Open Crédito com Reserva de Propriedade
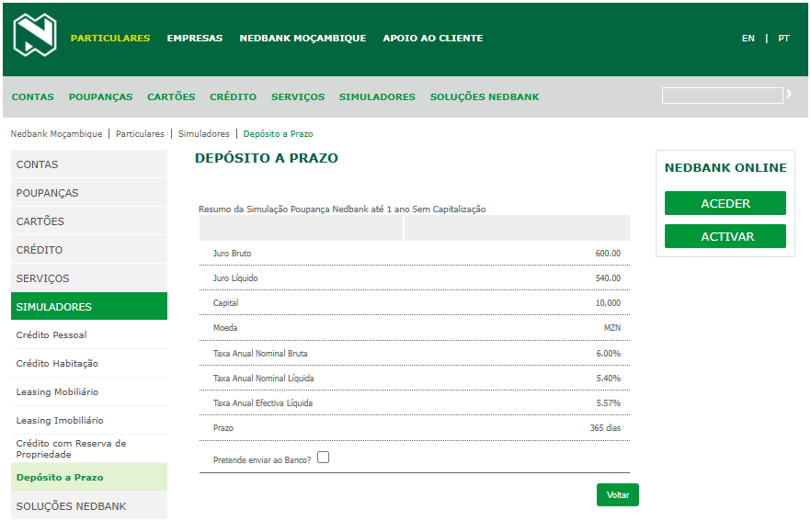811x532 pixels. coord(89,448)
